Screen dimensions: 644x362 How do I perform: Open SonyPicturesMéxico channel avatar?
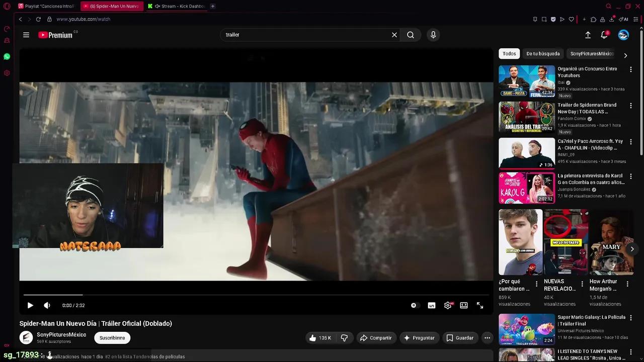click(26, 338)
